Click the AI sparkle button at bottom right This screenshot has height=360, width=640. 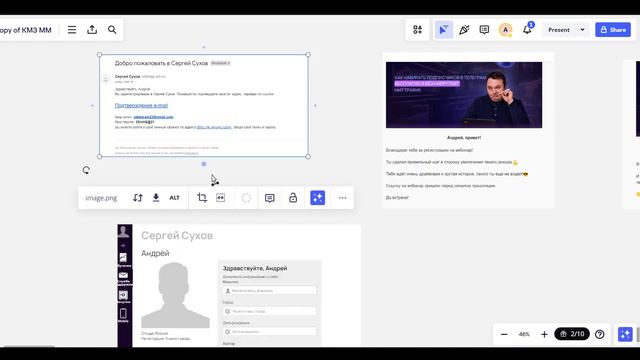[625, 334]
